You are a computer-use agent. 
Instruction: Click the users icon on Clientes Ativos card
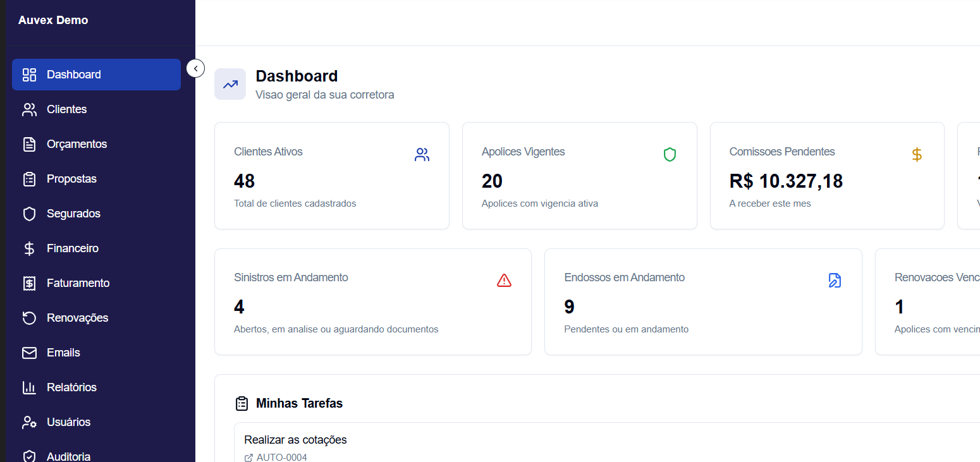[422, 154]
